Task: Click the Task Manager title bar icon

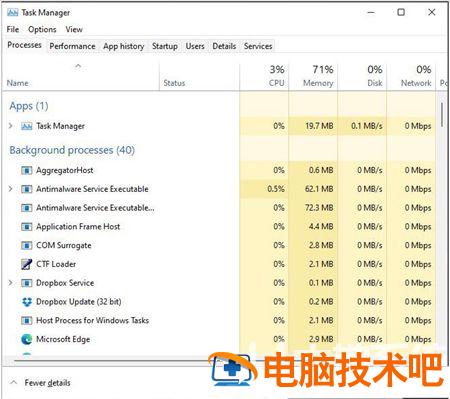Action: point(12,13)
